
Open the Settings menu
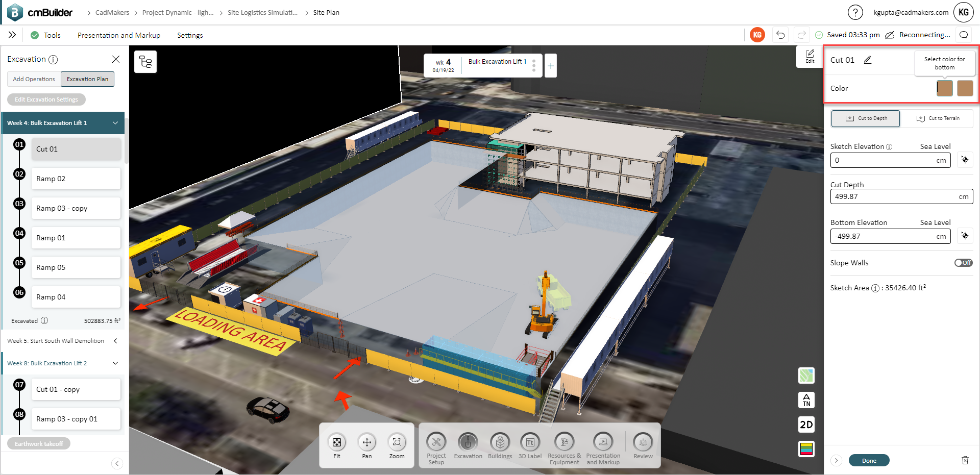[x=189, y=35]
